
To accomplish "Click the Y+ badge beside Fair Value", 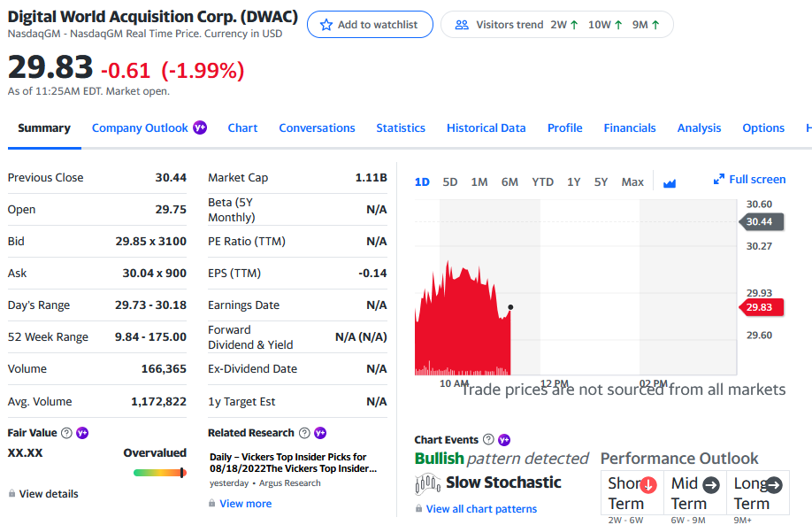I will pyautogui.click(x=82, y=433).
